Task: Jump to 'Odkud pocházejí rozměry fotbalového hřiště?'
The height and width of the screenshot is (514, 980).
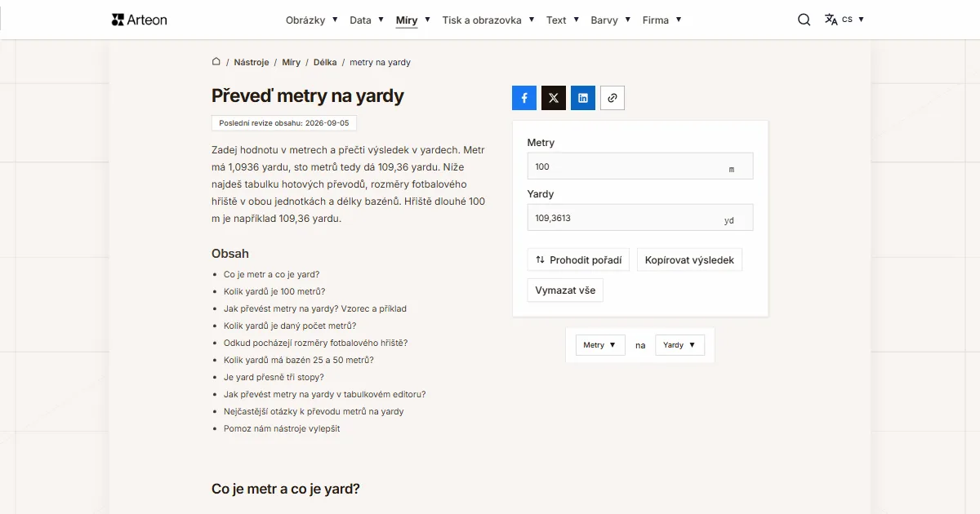Action: pos(316,343)
